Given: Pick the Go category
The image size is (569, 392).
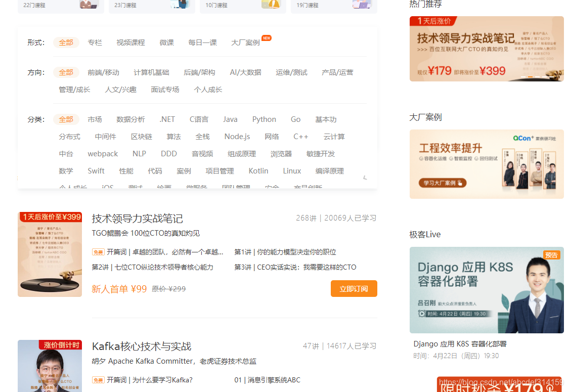Looking at the screenshot, I should (295, 119).
